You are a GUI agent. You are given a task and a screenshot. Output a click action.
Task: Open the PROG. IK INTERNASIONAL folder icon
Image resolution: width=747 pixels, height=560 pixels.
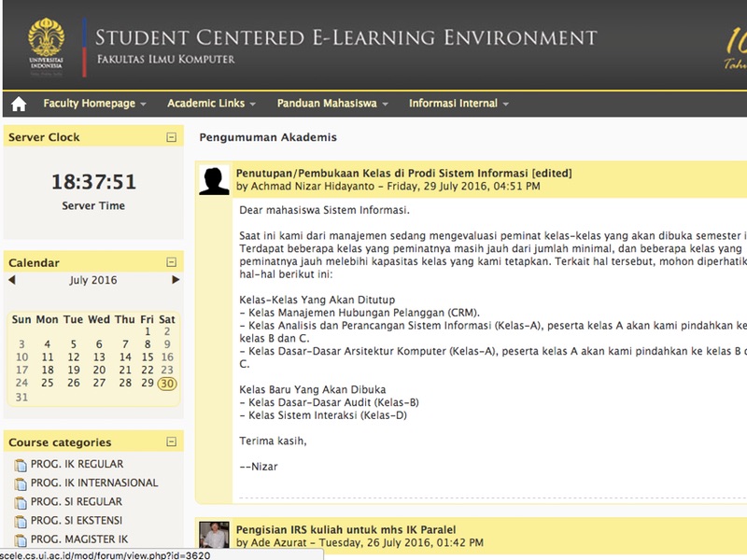pyautogui.click(x=21, y=483)
